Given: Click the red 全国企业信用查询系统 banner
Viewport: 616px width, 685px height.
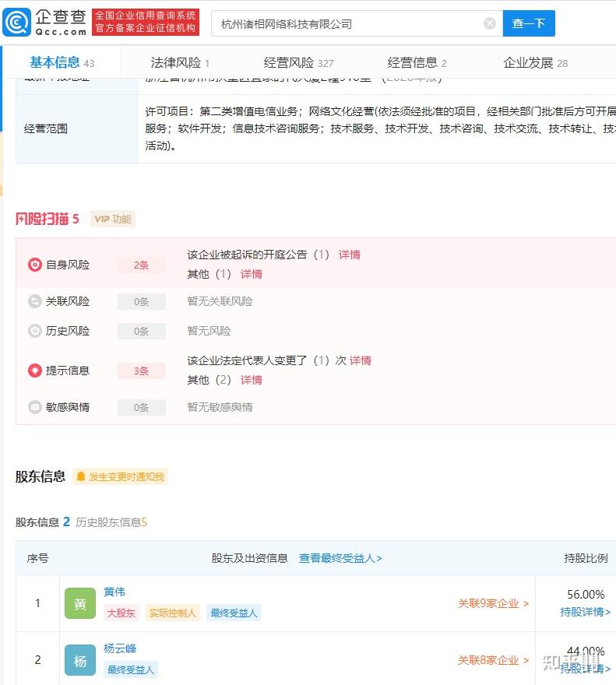Looking at the screenshot, I should [146, 22].
